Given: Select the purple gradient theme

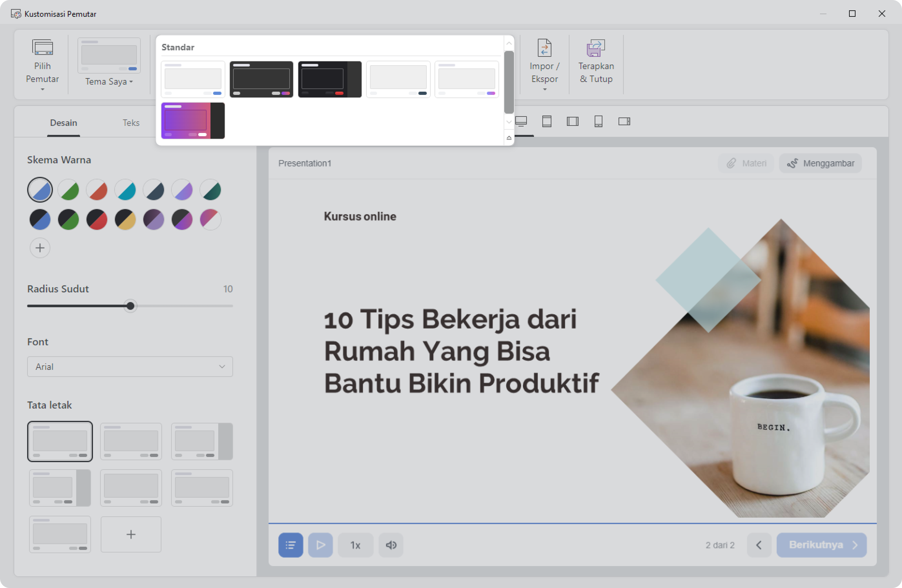Looking at the screenshot, I should tap(193, 120).
